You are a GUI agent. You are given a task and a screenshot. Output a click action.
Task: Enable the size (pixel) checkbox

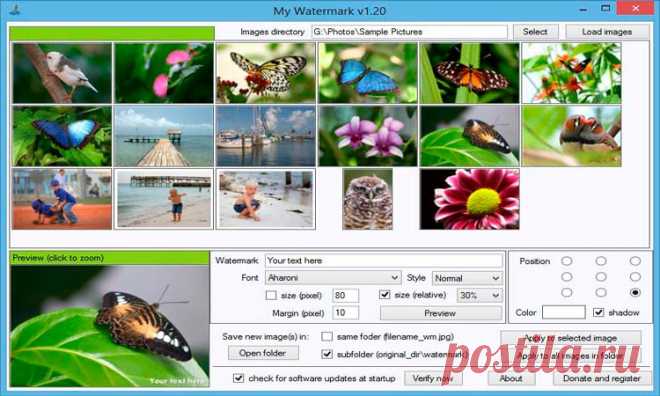tap(271, 295)
